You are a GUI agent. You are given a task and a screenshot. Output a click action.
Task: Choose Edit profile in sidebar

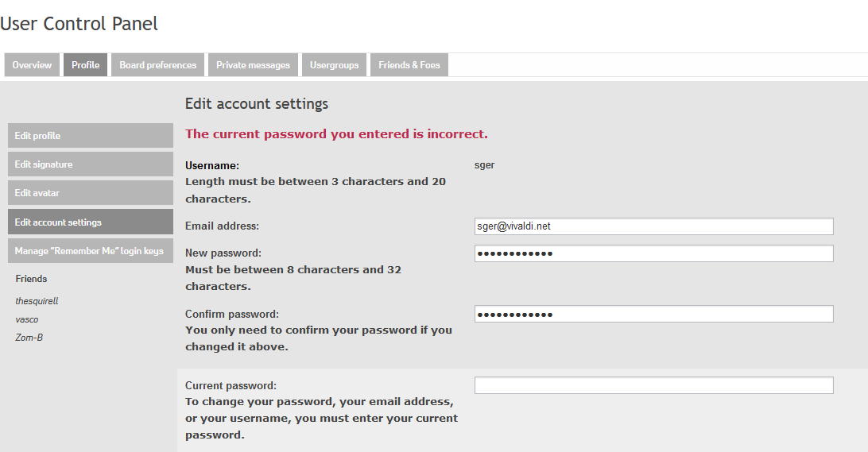[90, 136]
